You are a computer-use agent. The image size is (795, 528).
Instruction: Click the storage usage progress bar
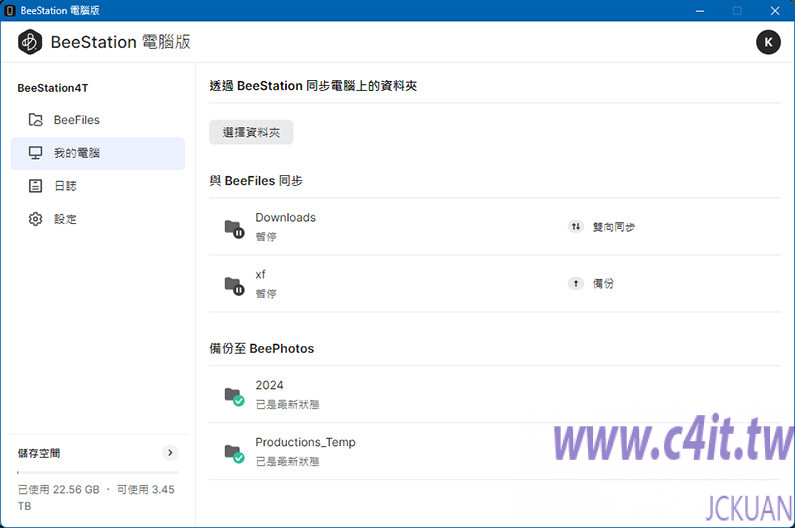(98, 472)
